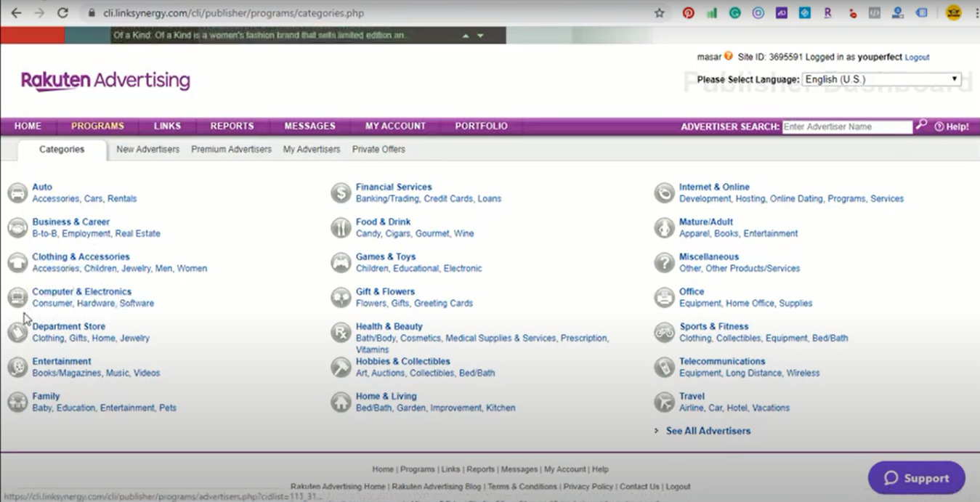Click the Wireless subcategory link
Screen dimensions: 980x502
[x=803, y=373]
